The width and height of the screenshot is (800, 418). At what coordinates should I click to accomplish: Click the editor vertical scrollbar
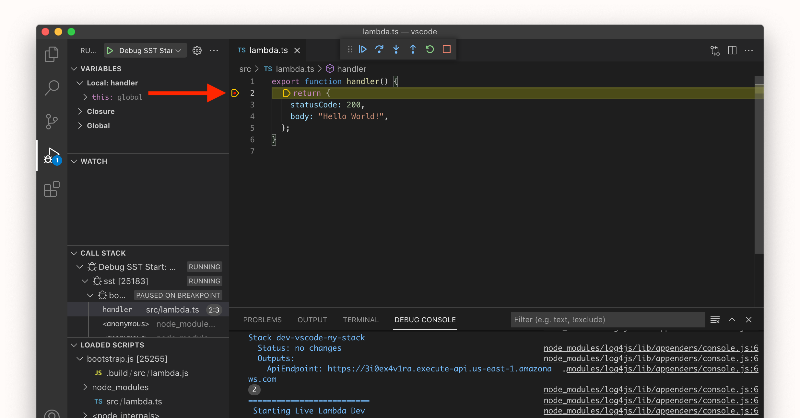pos(759,165)
